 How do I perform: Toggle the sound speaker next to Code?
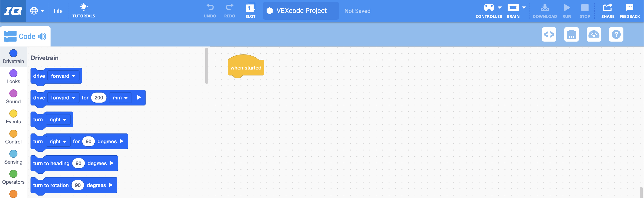pyautogui.click(x=42, y=36)
